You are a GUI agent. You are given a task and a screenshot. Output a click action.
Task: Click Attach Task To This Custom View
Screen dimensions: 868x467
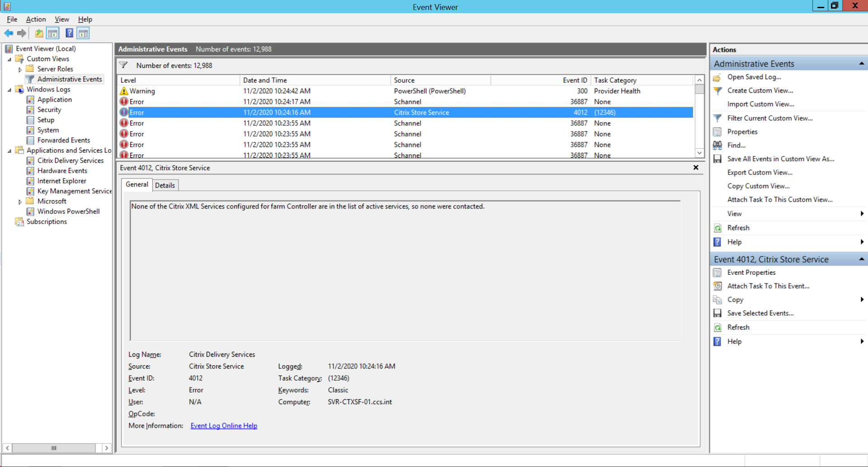click(779, 199)
